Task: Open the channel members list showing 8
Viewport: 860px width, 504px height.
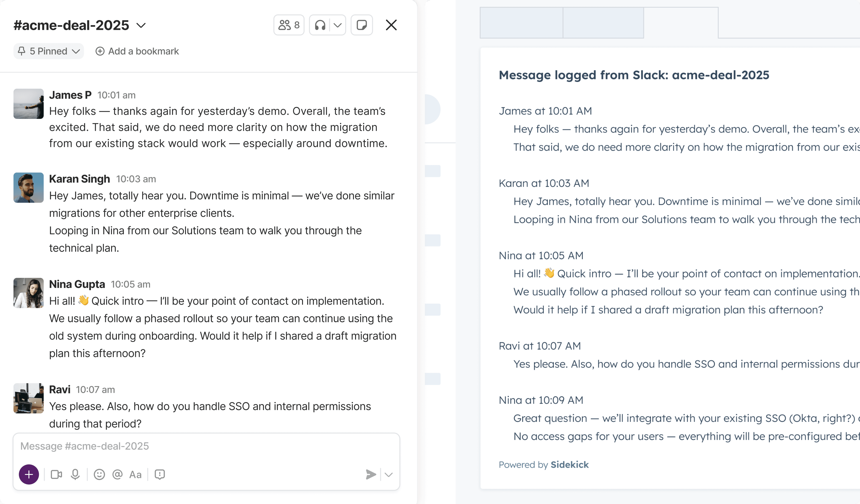Action: point(289,25)
